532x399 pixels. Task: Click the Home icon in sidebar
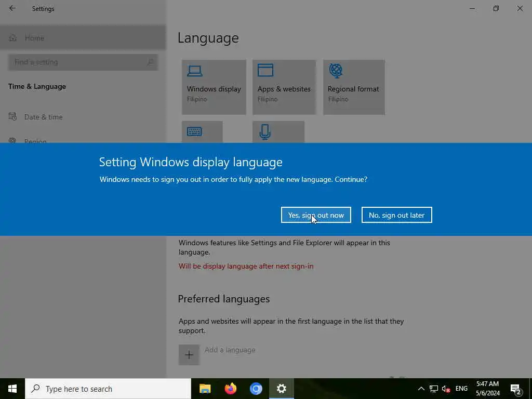pyautogui.click(x=13, y=38)
